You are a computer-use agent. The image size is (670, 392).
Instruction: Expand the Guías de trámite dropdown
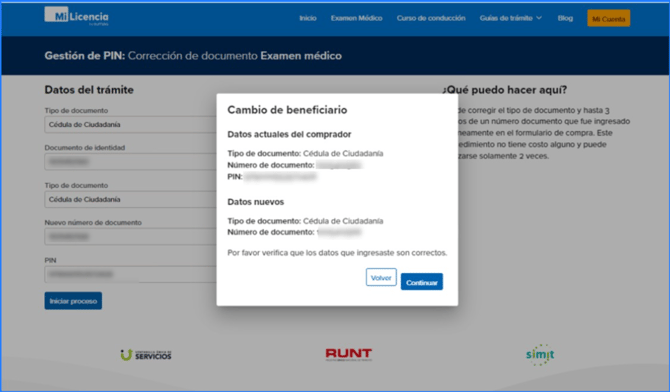coord(511,18)
